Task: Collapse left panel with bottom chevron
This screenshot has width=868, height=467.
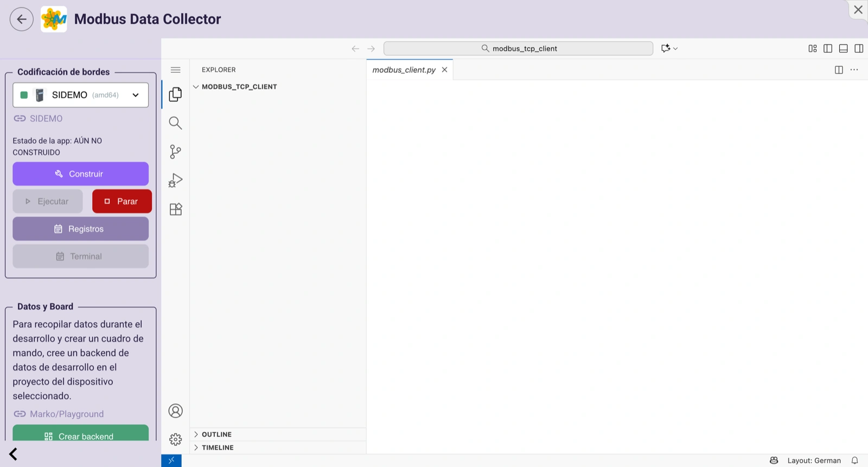Action: [x=13, y=454]
